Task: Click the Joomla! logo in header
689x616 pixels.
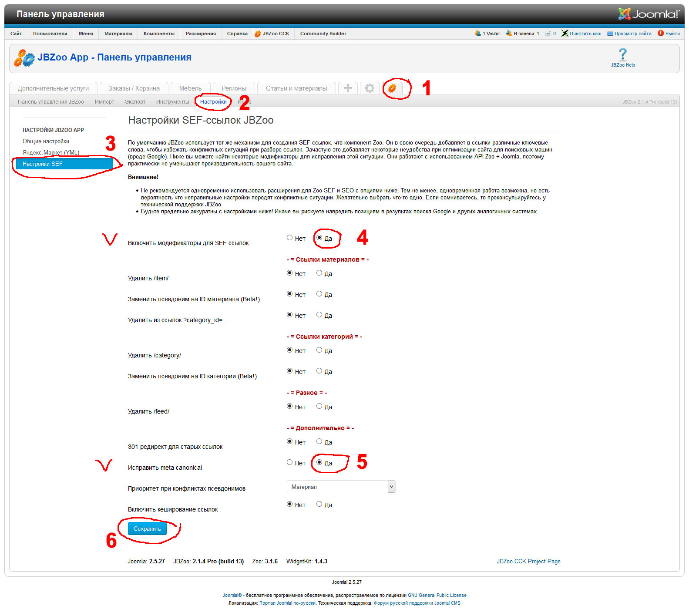Action: click(x=649, y=14)
